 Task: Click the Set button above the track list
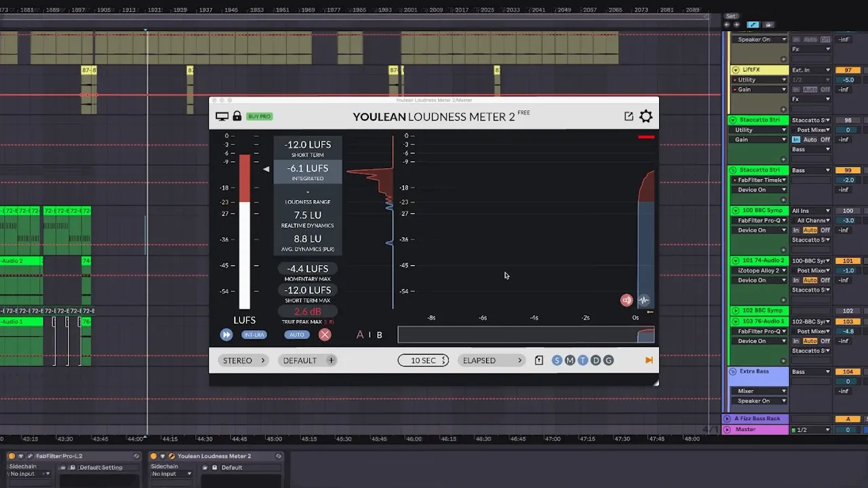pos(731,16)
